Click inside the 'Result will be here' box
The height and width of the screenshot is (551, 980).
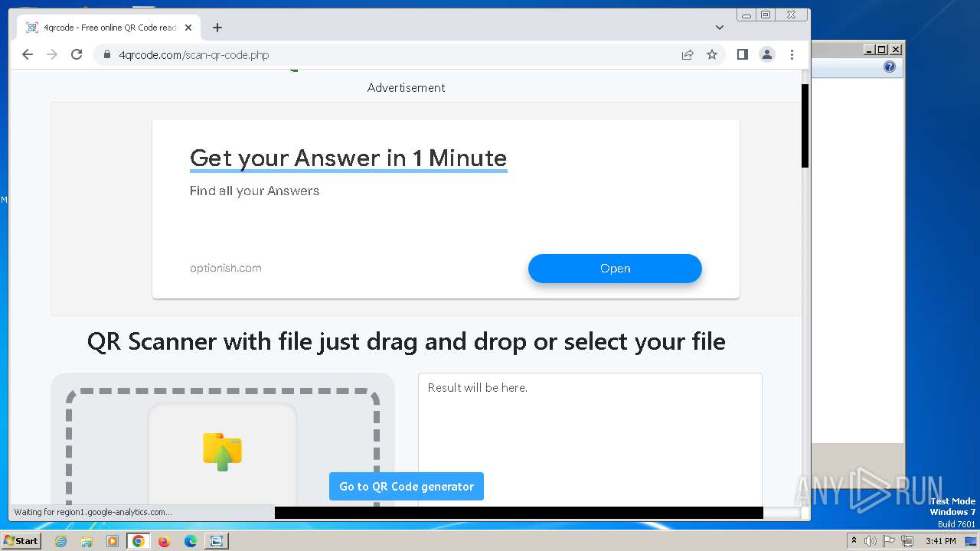coord(590,440)
